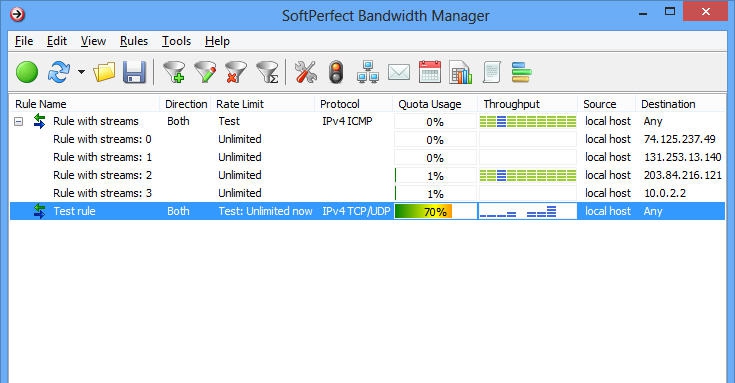735x383 pixels.
Task: Open the Rules menu
Action: tap(134, 41)
